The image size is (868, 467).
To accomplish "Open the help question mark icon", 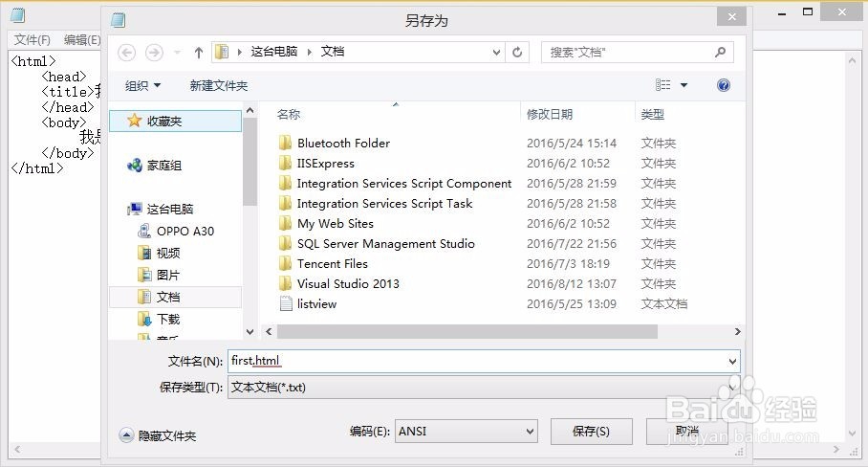I will (723, 85).
